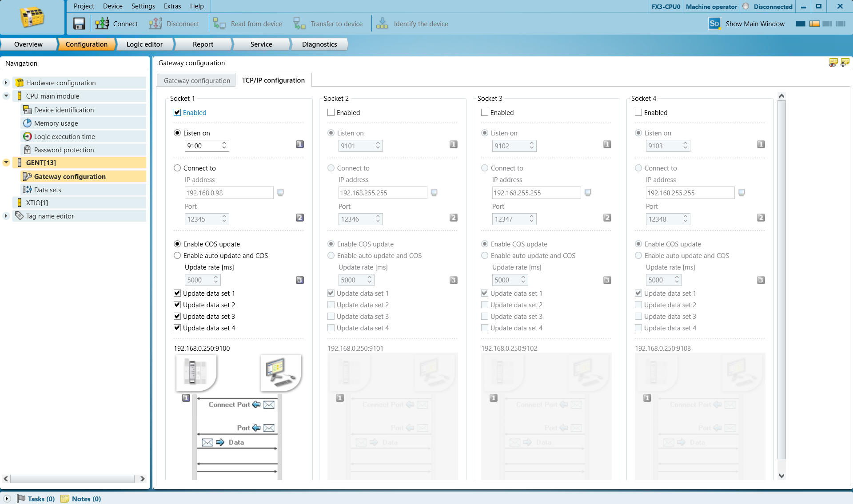Open the Diagnostics view tab
Viewport: 853px width, 504px height.
click(x=319, y=44)
